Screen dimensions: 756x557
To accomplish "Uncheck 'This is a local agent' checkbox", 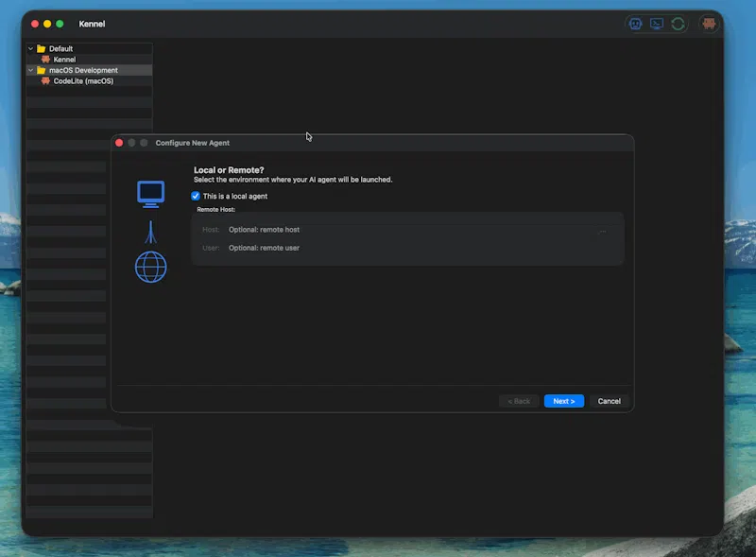I will point(196,196).
